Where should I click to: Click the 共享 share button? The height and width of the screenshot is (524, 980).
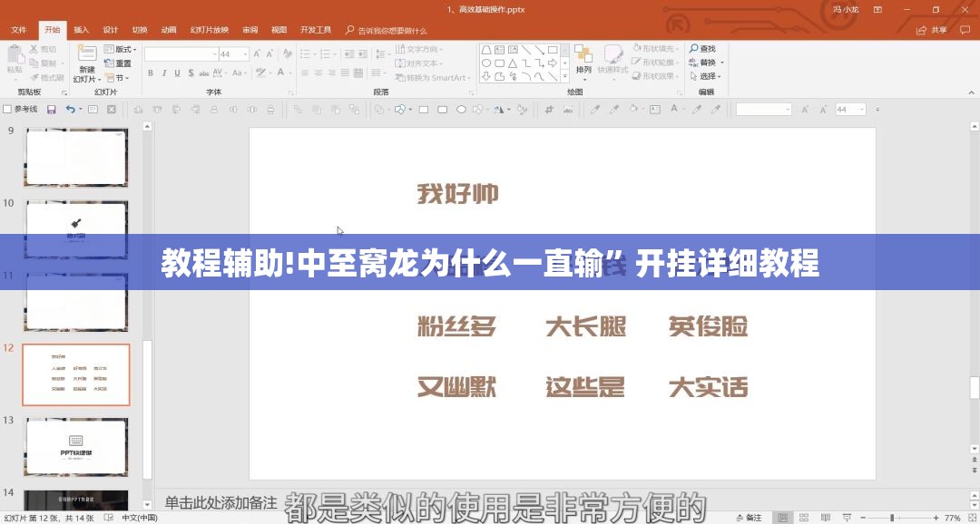932,30
